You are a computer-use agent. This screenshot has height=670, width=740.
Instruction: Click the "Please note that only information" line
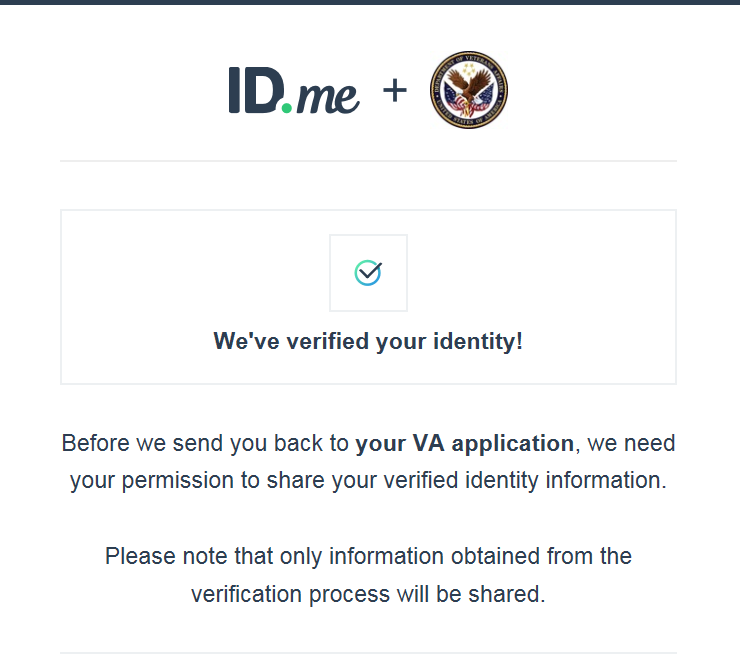click(x=368, y=556)
